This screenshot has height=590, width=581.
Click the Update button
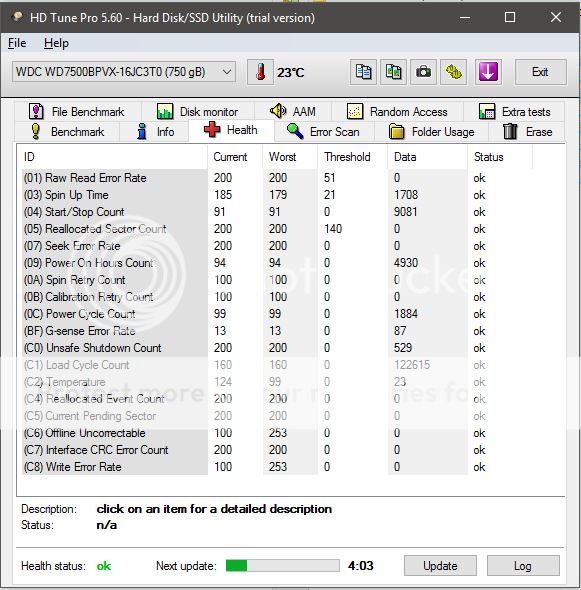pos(440,565)
